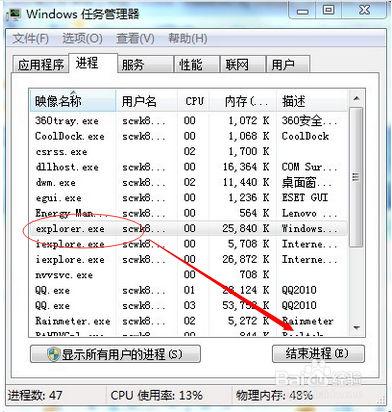
Task: Click the Lenovo ... description cell
Action: [x=309, y=213]
